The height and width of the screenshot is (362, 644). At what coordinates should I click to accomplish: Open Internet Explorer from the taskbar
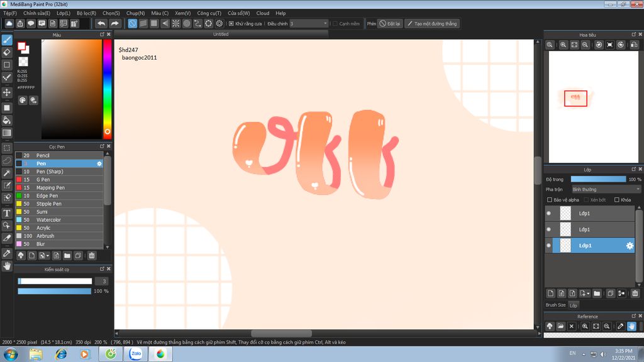click(61, 354)
